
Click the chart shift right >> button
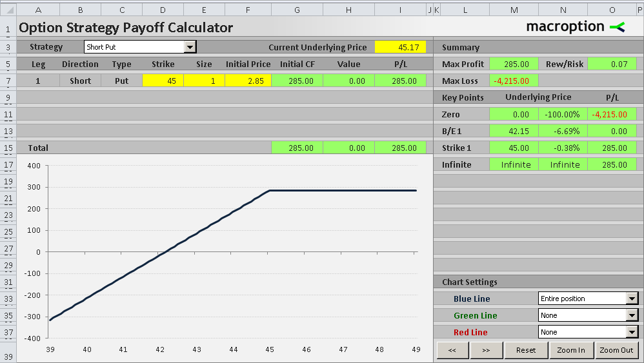pyautogui.click(x=486, y=350)
